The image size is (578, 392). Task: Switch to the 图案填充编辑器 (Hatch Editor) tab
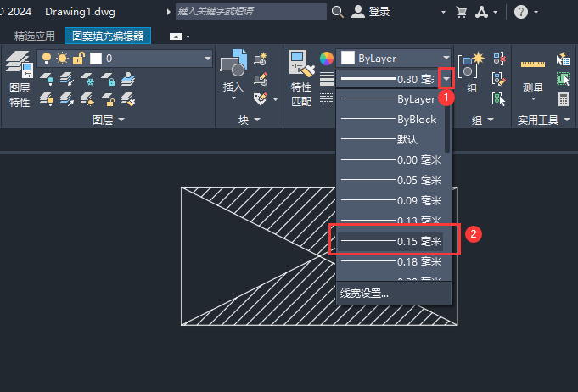point(108,36)
